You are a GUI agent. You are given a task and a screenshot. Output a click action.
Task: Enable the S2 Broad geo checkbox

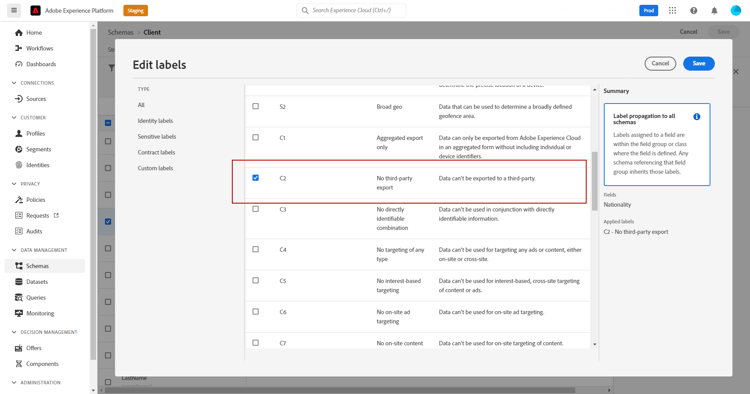pyautogui.click(x=255, y=106)
